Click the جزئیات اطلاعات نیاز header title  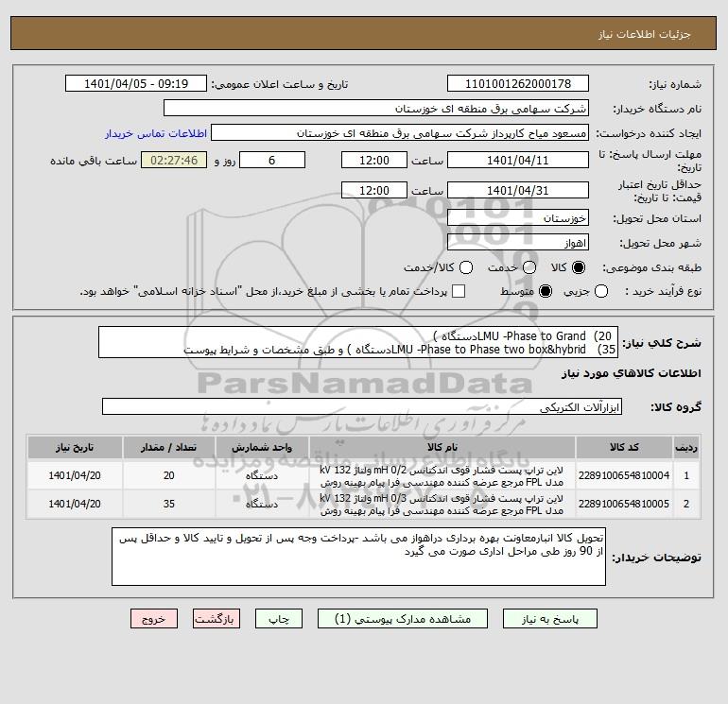645,34
